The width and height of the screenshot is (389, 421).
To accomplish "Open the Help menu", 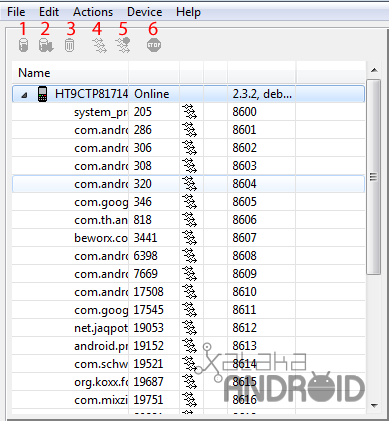I will pos(188,12).
